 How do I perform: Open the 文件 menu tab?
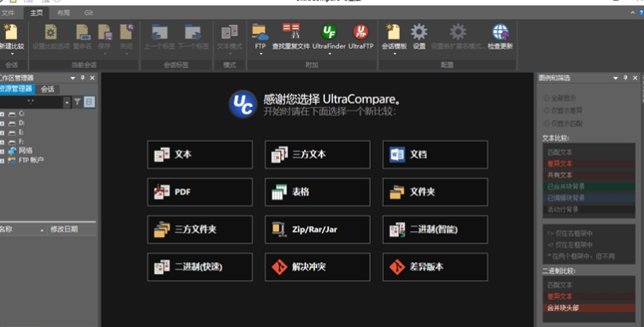[8, 13]
